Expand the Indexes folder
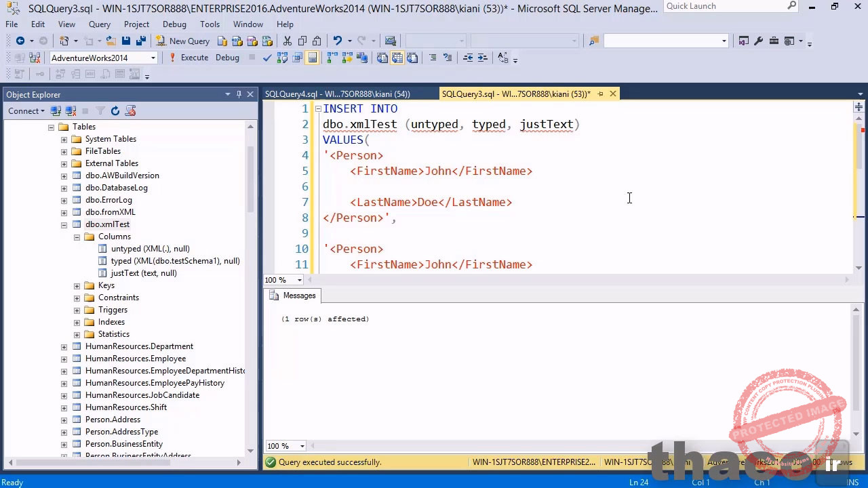Viewport: 868px width, 488px height. 77,322
